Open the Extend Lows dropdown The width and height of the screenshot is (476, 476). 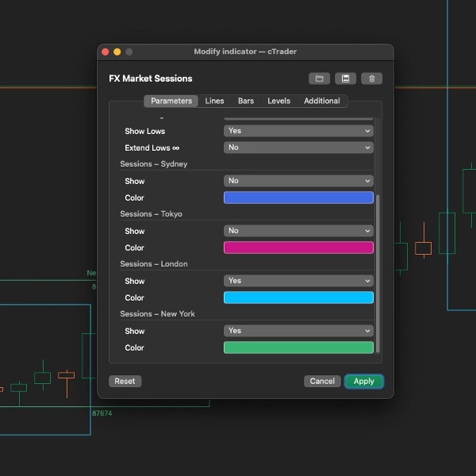(x=298, y=148)
